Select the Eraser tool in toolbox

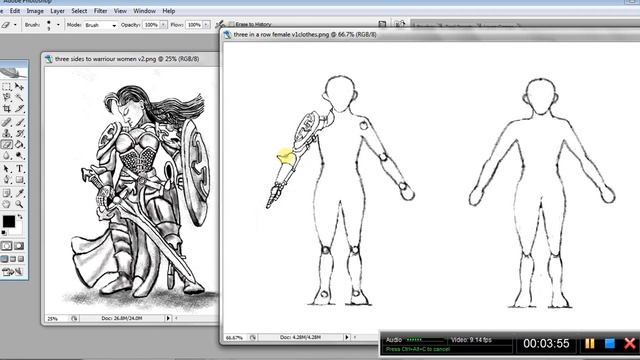[7, 144]
